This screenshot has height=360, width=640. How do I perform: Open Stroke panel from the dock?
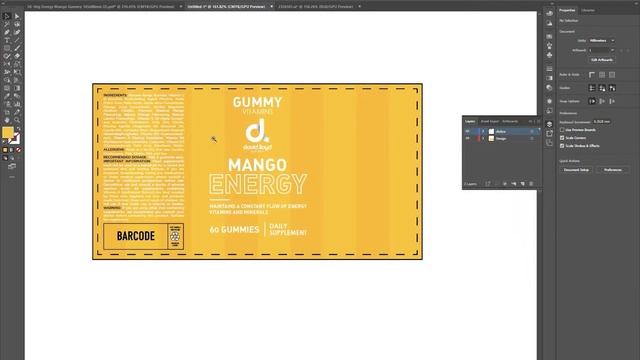(549, 69)
